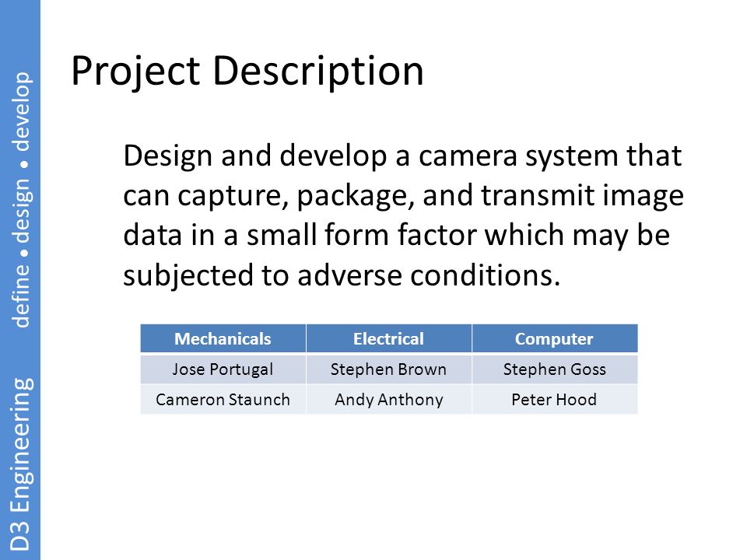Screen dimensions: 747x560
Task: Select the 'Jose Portugal' table cell
Action: pos(223,369)
